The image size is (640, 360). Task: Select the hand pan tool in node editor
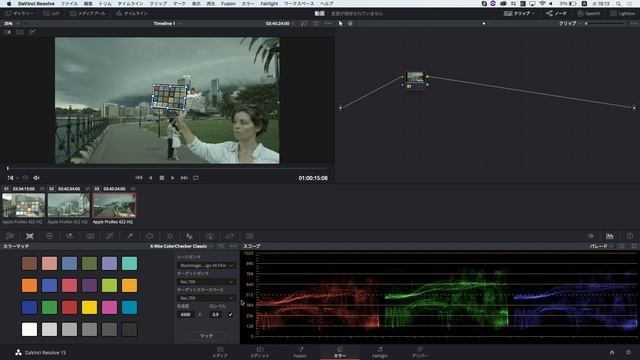point(350,24)
